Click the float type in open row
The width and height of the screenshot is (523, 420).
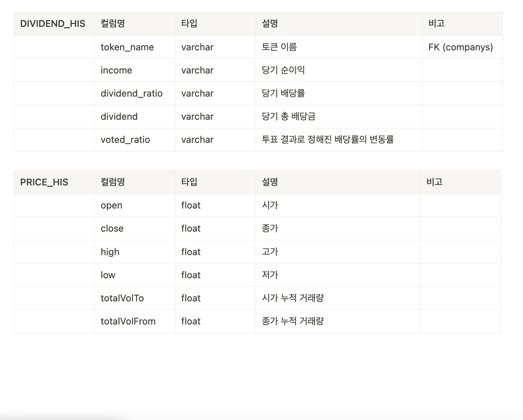[x=215, y=205]
